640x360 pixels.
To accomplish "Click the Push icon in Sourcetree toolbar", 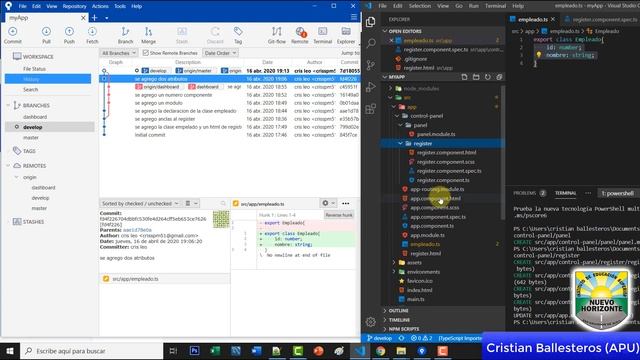I will tap(69, 31).
